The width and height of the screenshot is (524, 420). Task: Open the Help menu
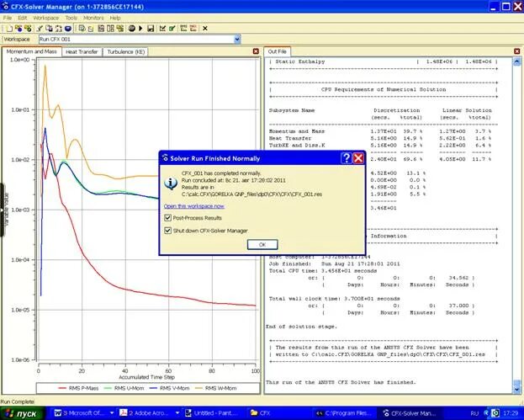click(115, 18)
